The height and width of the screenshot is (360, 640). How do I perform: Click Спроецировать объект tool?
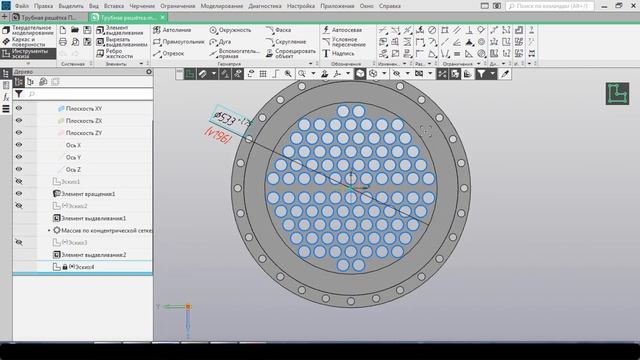[291, 53]
